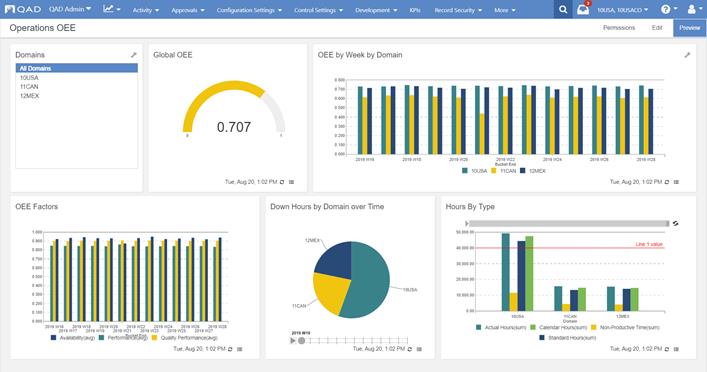Click the Hours By Type range scrollbar
707x372 pixels.
568,223
